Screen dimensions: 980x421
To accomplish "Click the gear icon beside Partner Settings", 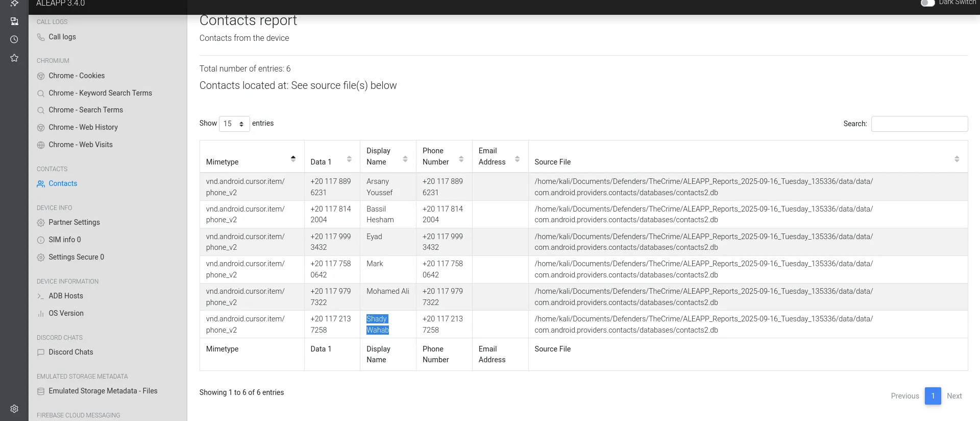I will (41, 223).
